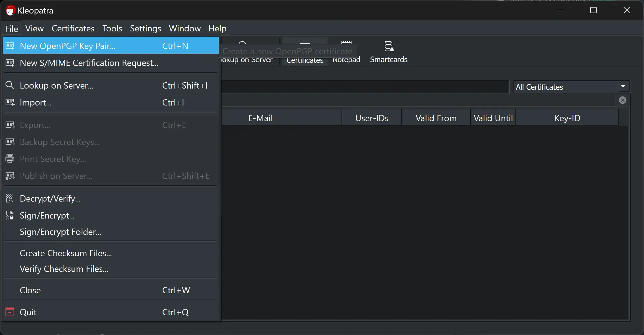The height and width of the screenshot is (335, 644).
Task: Open the Tools menu
Action: pyautogui.click(x=112, y=28)
